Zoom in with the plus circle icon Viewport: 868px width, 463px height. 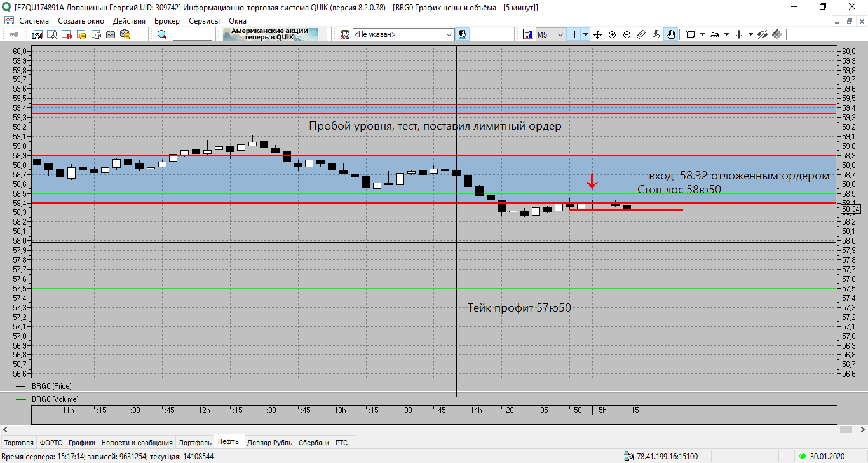click(x=612, y=34)
